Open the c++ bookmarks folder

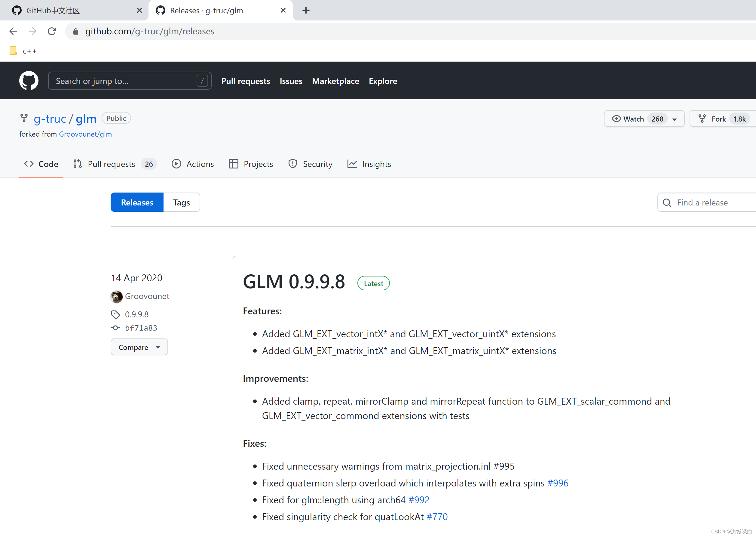tap(23, 51)
